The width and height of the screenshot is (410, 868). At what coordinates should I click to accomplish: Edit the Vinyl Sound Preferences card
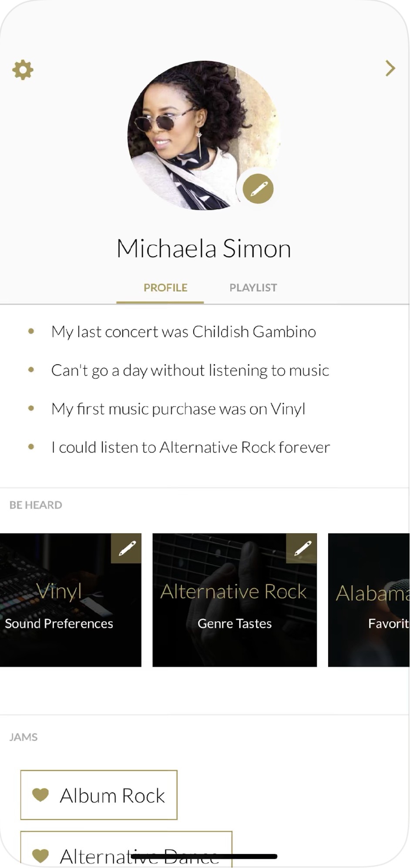coord(127,548)
